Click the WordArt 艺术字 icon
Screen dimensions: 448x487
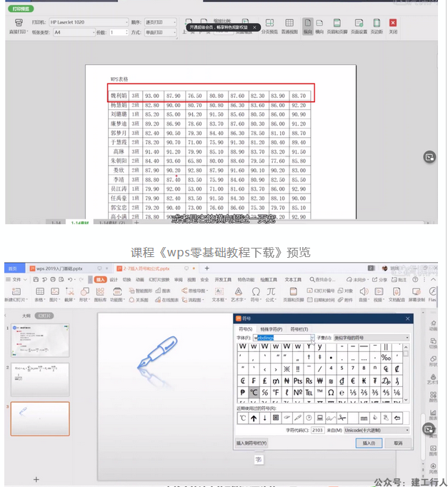pos(239,291)
